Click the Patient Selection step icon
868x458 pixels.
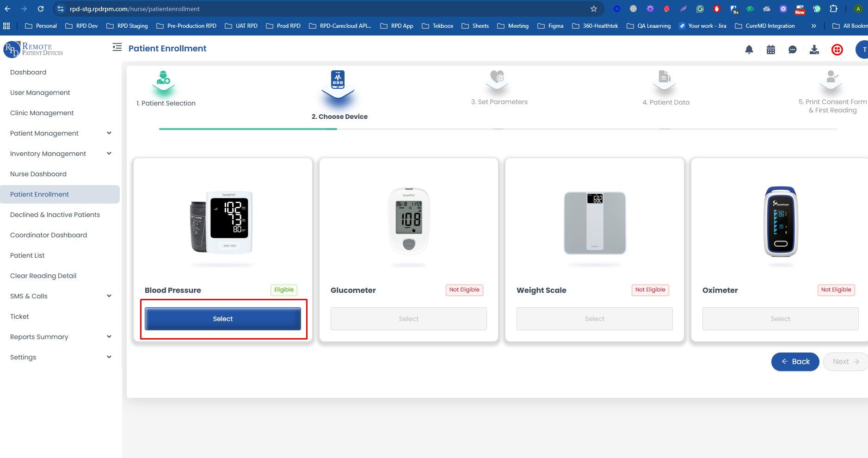163,80
